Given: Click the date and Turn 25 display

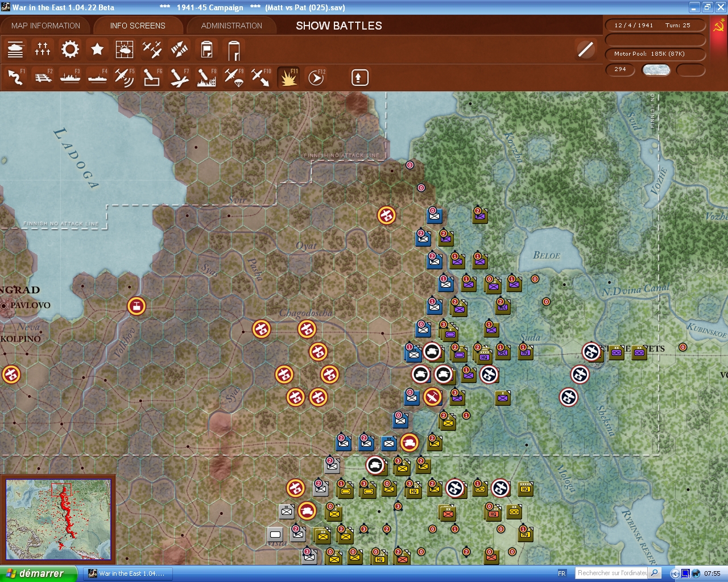Looking at the screenshot, I should (x=655, y=25).
